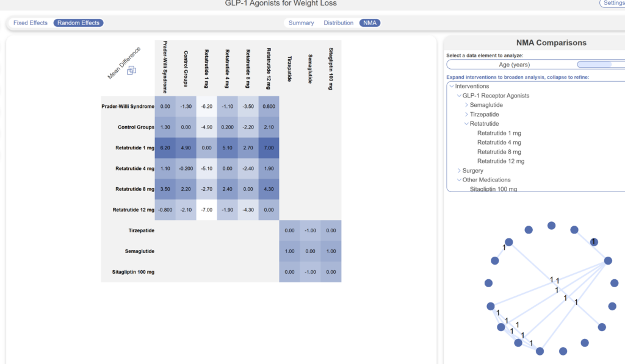The width and height of the screenshot is (625, 364).
Task: Select Random Effects model
Action: click(x=79, y=23)
